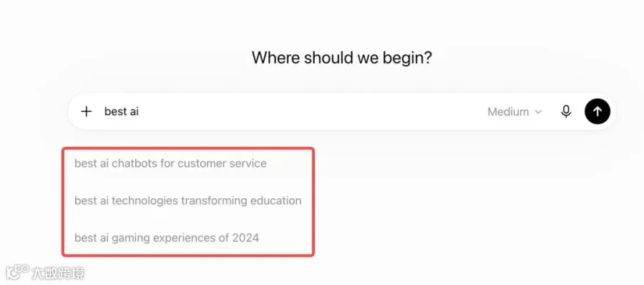Click the word 'begin?' in the page title
Viewport: 644px width, 285px height.
coord(407,59)
